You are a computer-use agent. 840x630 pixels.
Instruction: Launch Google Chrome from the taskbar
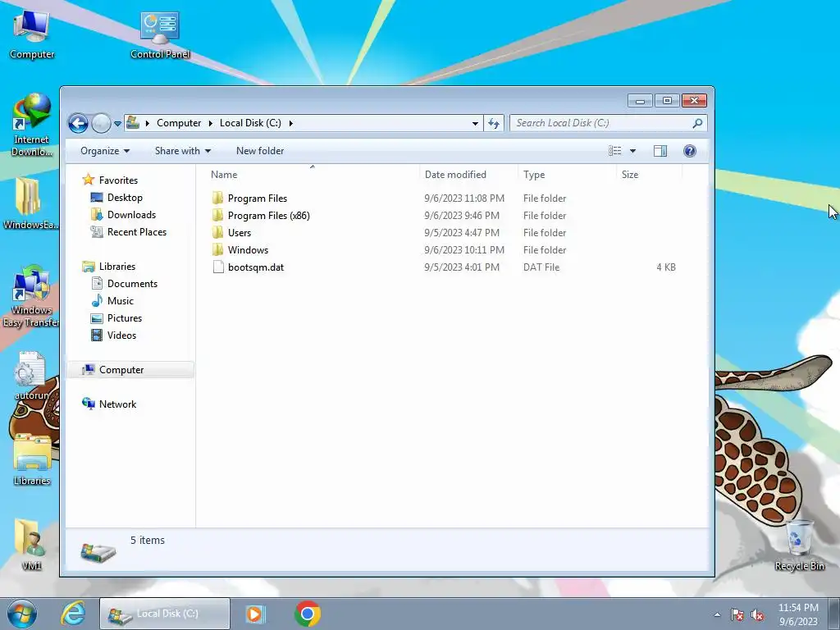[x=308, y=614]
